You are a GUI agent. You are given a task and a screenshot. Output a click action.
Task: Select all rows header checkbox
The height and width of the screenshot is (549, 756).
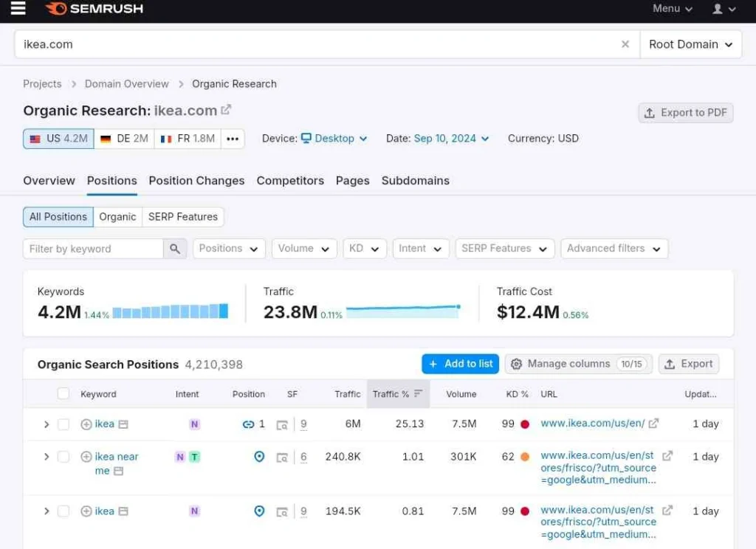(63, 393)
